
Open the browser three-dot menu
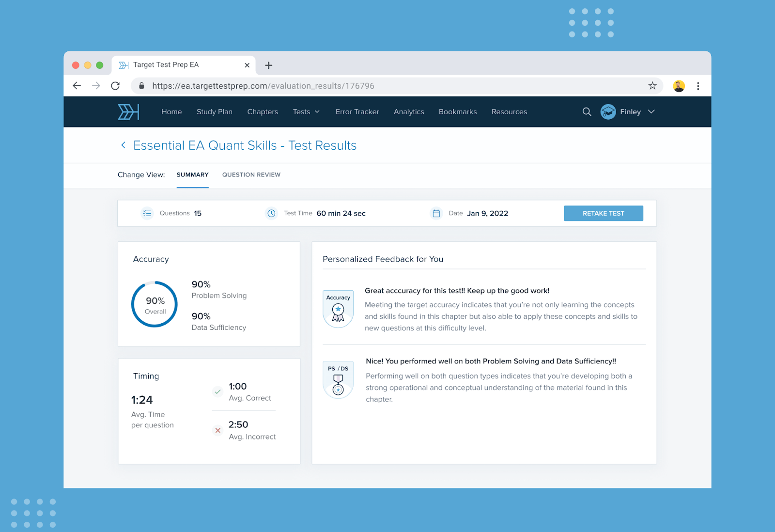coord(698,86)
